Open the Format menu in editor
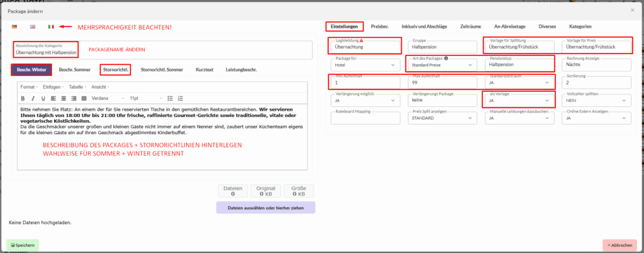 click(x=28, y=87)
